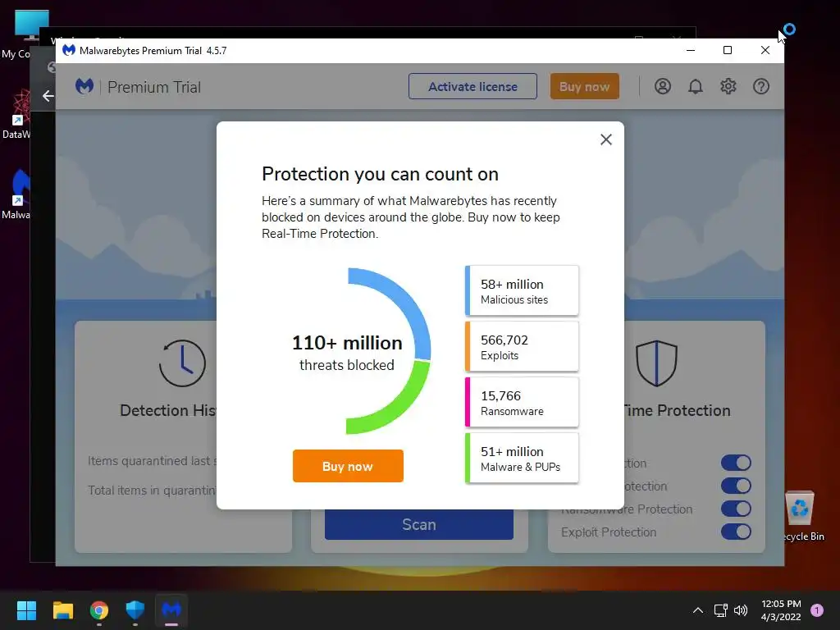The height and width of the screenshot is (630, 840).
Task: Toggle the Ransomware Protection switch
Action: (736, 509)
